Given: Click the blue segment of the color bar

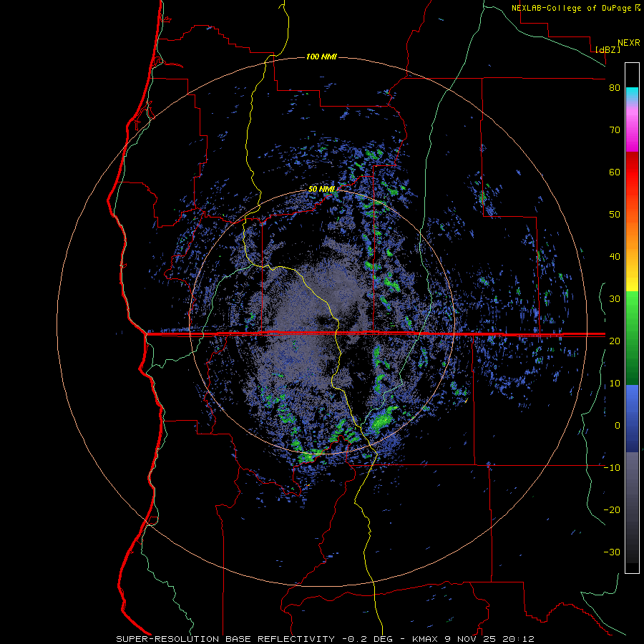Looking at the screenshot, I should coord(632,419).
